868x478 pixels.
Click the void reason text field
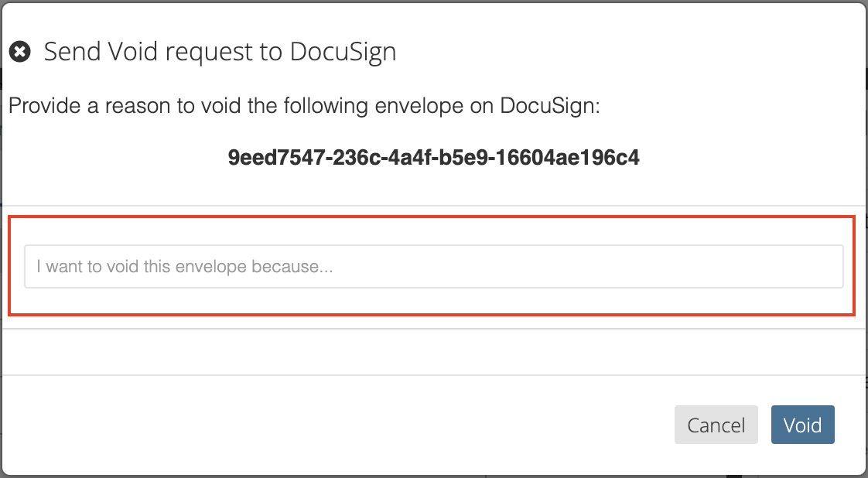coord(433,267)
